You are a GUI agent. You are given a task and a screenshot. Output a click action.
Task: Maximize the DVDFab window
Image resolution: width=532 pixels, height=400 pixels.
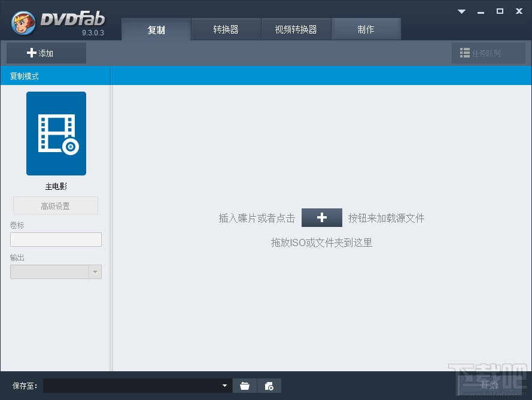[x=500, y=11]
